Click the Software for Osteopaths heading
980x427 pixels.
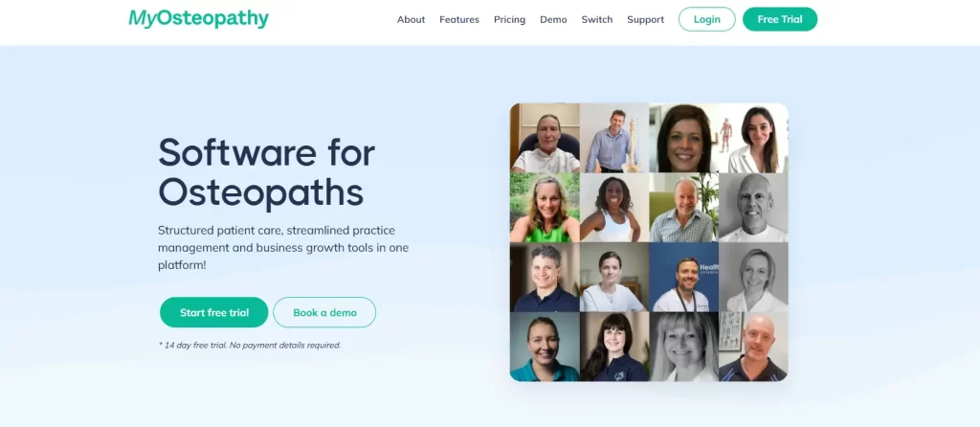click(x=267, y=171)
